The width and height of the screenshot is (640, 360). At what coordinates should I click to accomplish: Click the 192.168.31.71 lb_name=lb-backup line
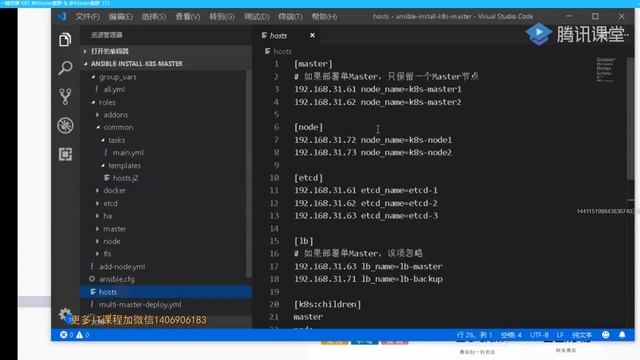click(368, 279)
